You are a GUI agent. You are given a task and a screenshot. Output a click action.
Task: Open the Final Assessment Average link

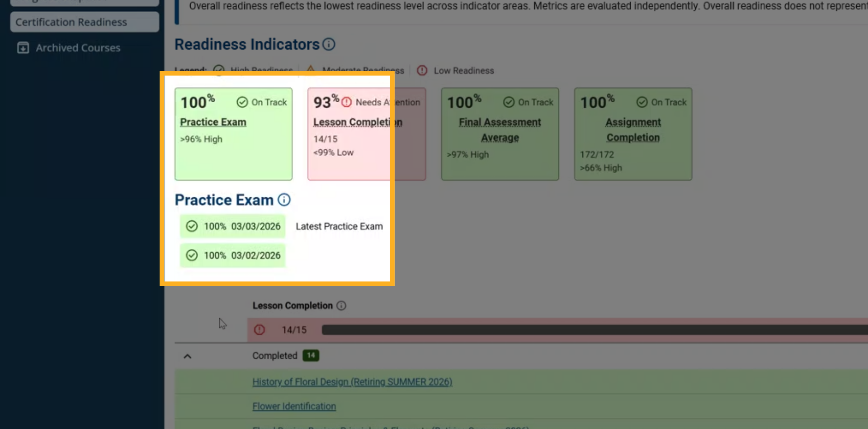(x=500, y=130)
